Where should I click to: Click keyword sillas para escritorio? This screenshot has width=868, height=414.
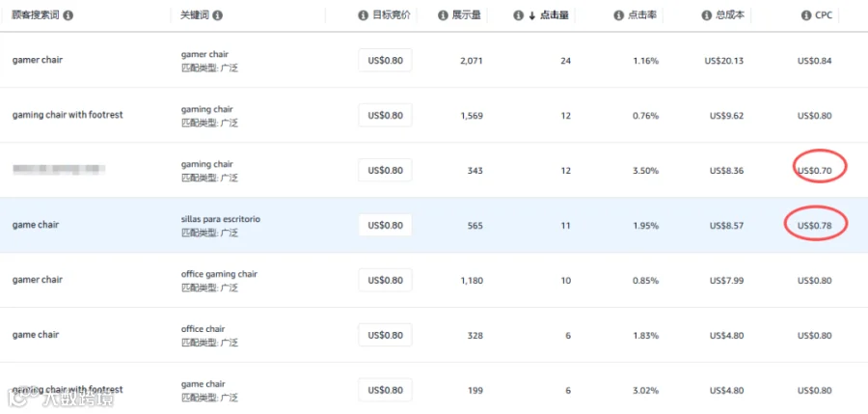tap(220, 219)
